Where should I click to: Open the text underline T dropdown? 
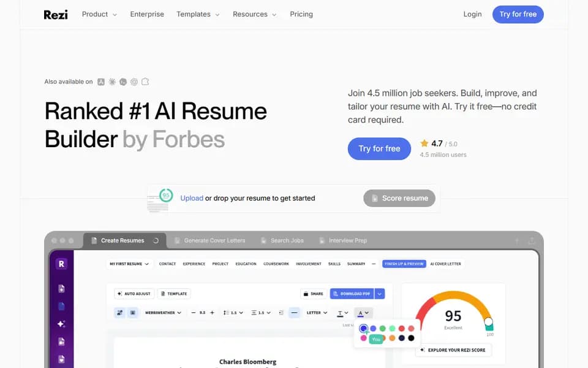point(343,313)
